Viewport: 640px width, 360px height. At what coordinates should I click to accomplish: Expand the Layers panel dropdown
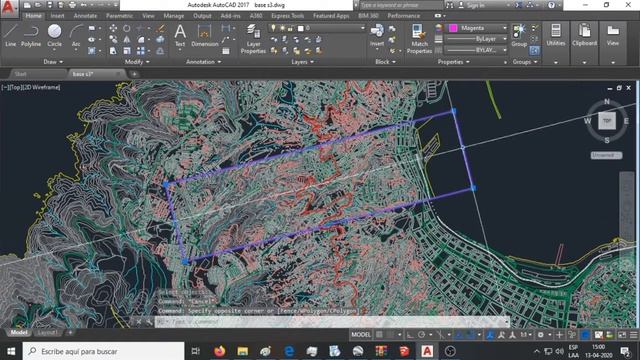pos(302,62)
